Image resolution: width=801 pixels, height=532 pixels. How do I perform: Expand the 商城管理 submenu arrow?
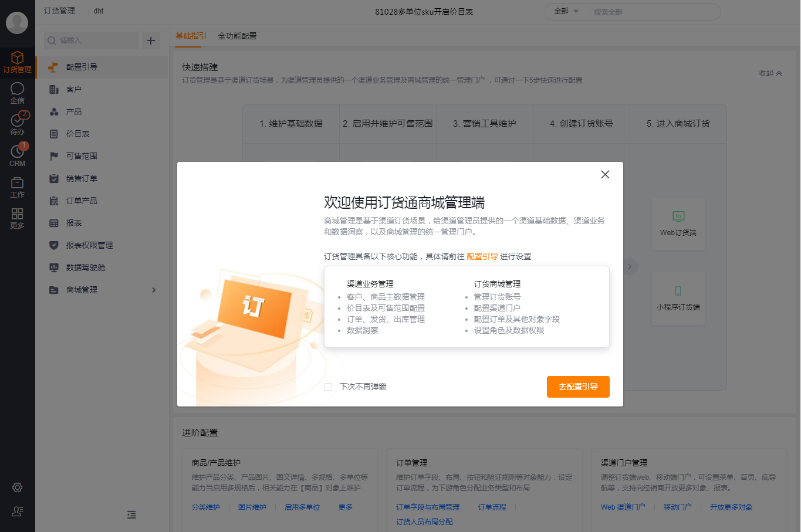154,290
